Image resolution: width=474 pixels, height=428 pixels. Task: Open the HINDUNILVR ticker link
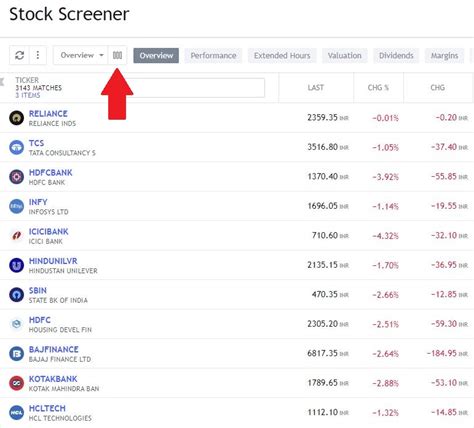[53, 261]
